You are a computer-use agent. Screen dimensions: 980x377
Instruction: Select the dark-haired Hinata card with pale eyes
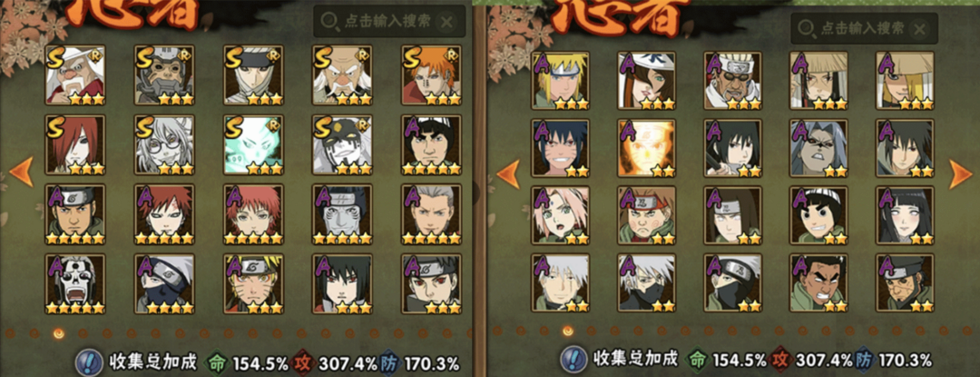click(905, 215)
